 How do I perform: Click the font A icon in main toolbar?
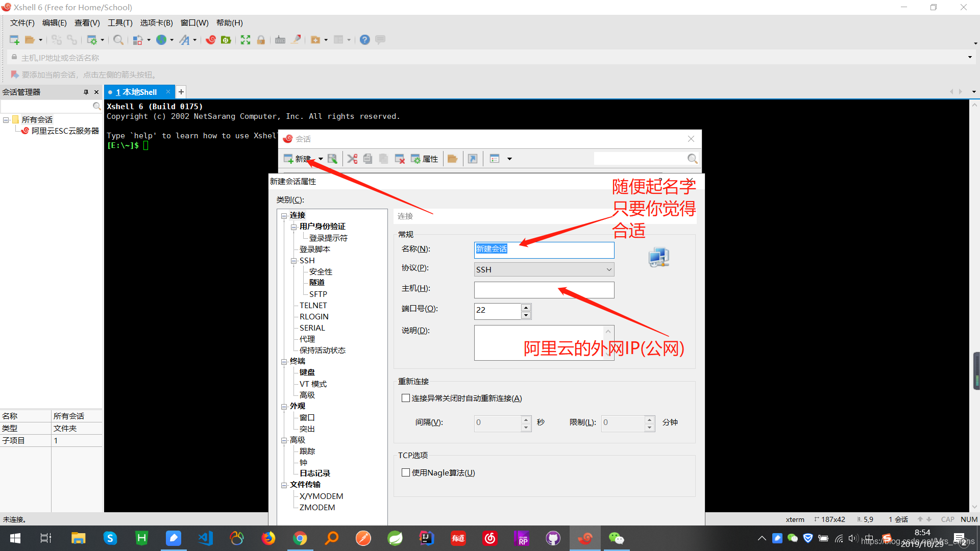pyautogui.click(x=185, y=40)
